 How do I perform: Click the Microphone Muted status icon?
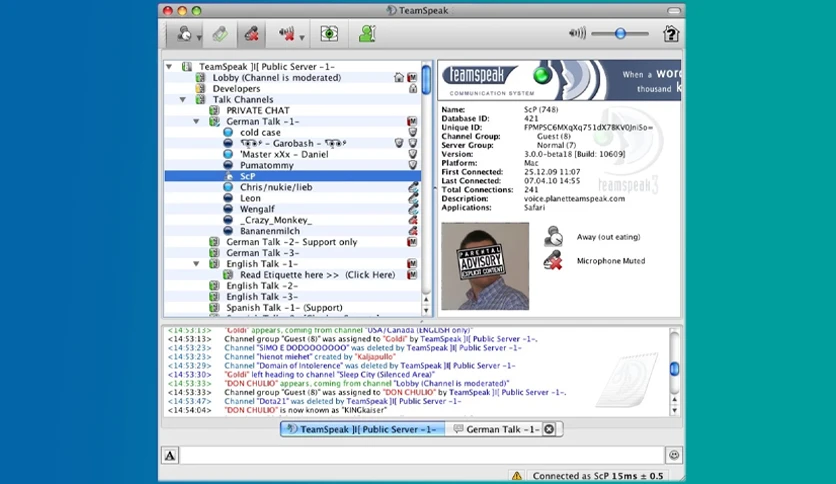553,261
